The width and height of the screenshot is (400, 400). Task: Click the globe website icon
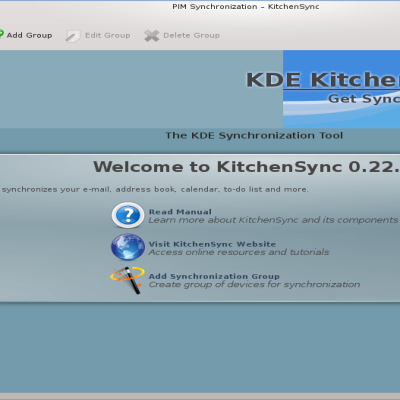[x=128, y=247]
